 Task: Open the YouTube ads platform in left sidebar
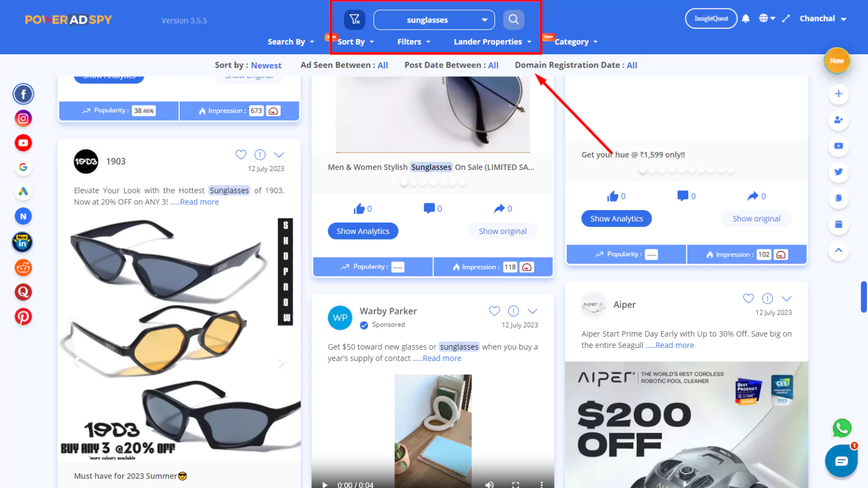coord(23,143)
